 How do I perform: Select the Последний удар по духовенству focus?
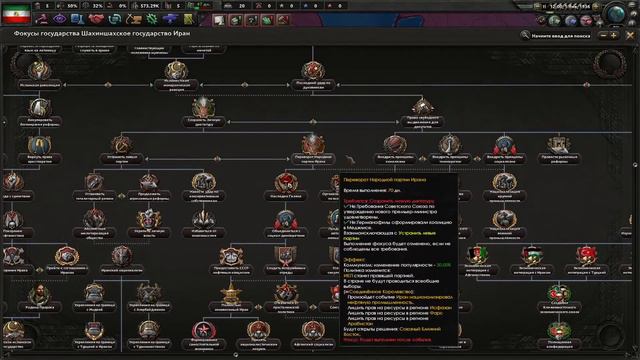point(313,76)
